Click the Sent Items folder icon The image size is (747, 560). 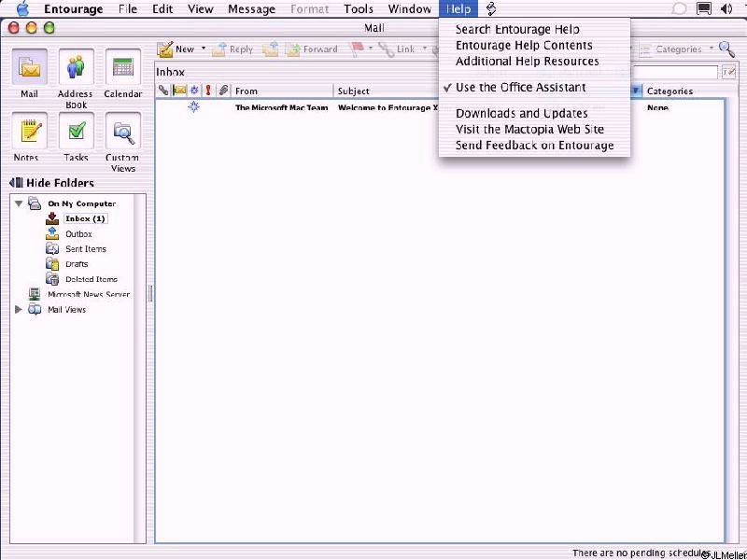pos(52,248)
